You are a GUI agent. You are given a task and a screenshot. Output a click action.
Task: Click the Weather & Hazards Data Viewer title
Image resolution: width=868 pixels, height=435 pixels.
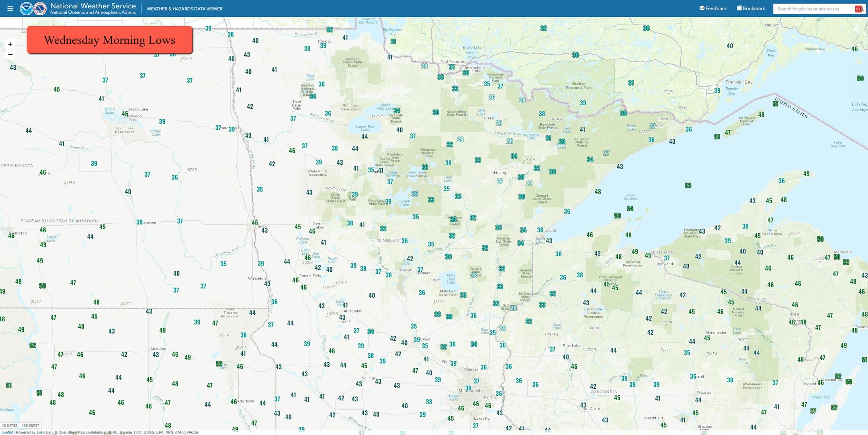(x=184, y=9)
